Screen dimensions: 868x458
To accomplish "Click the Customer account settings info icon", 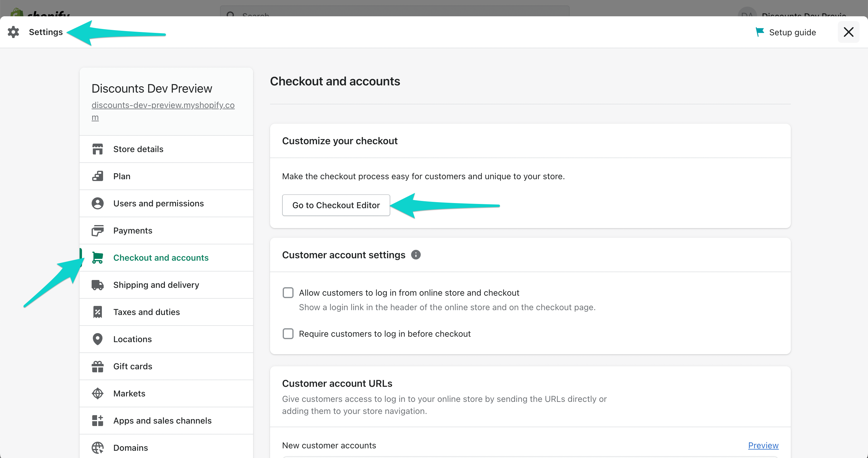I will tap(416, 255).
